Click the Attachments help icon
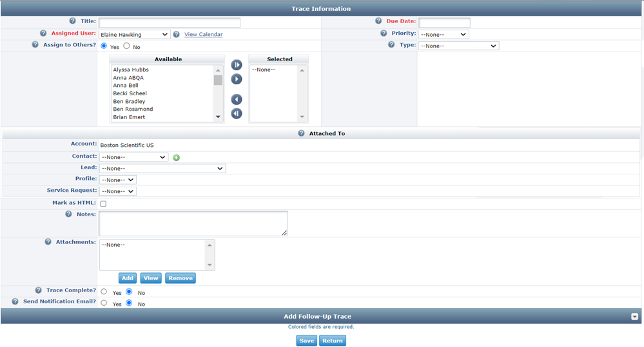This screenshot has height=347, width=644. point(48,242)
